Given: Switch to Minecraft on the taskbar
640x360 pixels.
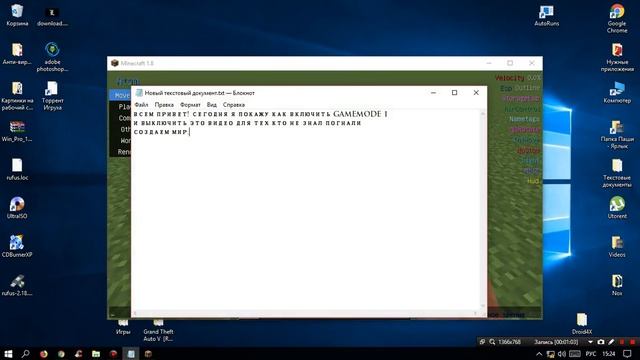Looking at the screenshot, I should [148, 354].
